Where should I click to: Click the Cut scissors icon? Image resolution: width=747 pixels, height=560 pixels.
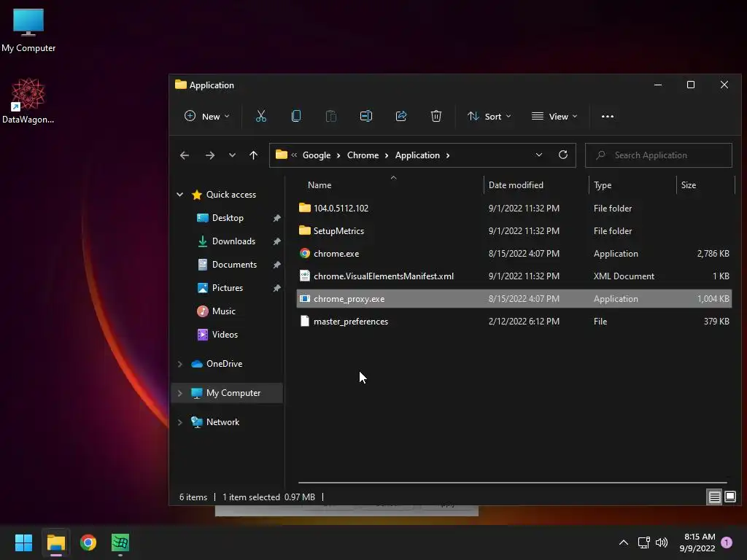[x=261, y=116]
